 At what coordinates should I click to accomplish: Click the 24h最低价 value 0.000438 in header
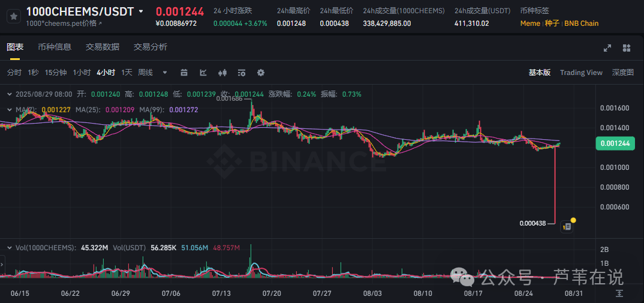[335, 23]
